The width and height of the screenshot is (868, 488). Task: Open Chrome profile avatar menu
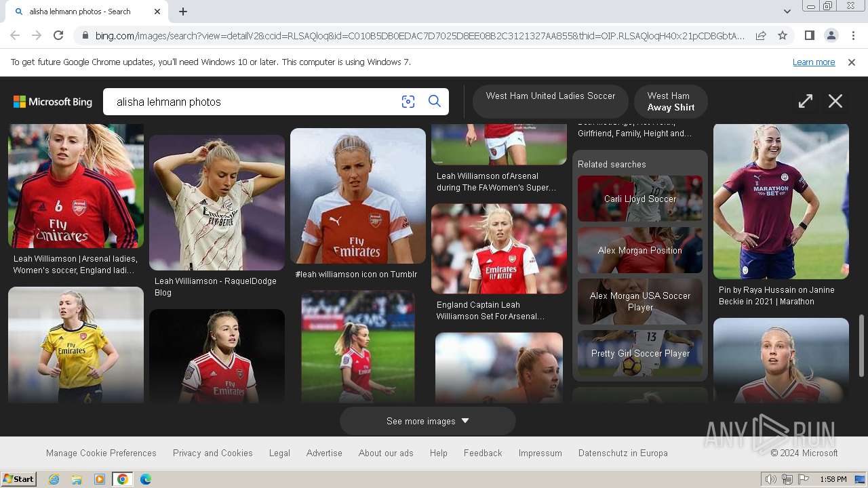pyautogui.click(x=831, y=35)
